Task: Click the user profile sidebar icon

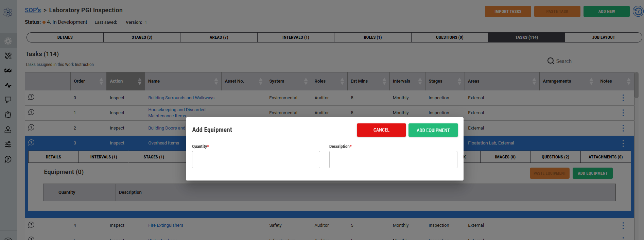Action: point(8,130)
